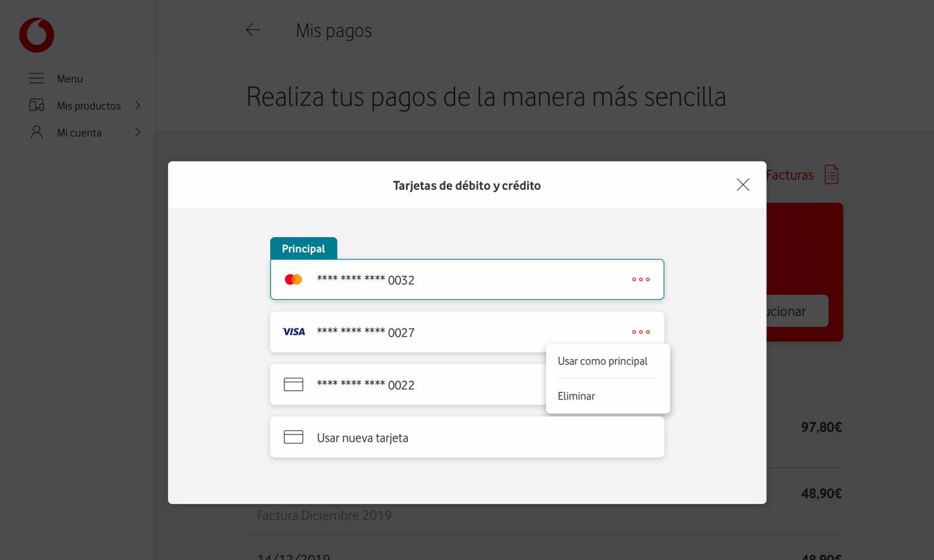Open the three-dot menu for card 0032
This screenshot has width=934, height=560.
pyautogui.click(x=641, y=279)
